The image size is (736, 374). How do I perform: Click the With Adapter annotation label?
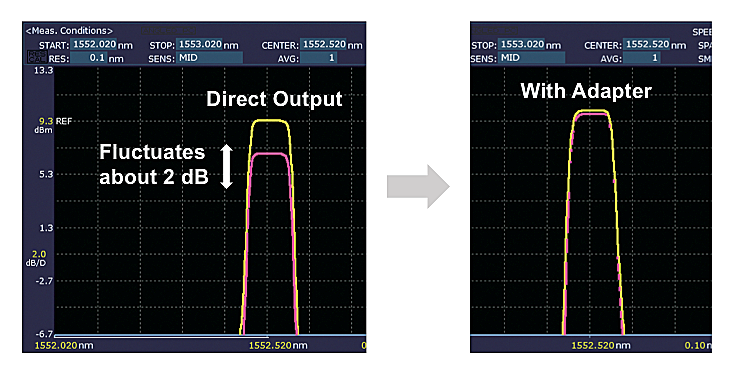586,91
